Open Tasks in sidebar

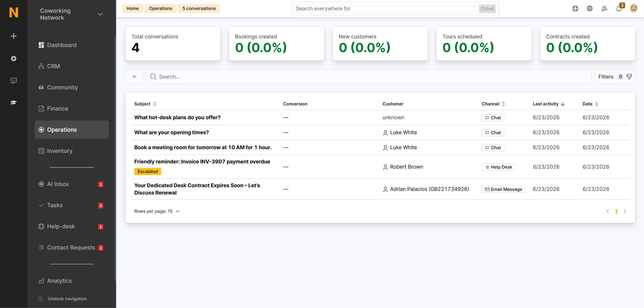coord(72,205)
